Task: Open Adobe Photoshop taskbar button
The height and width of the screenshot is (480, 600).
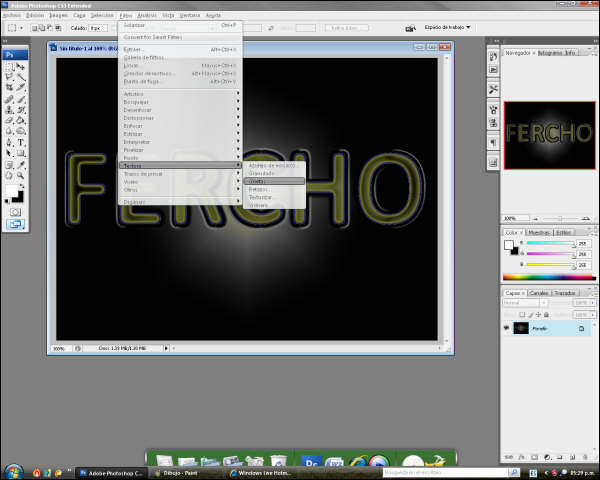Action: point(111,473)
